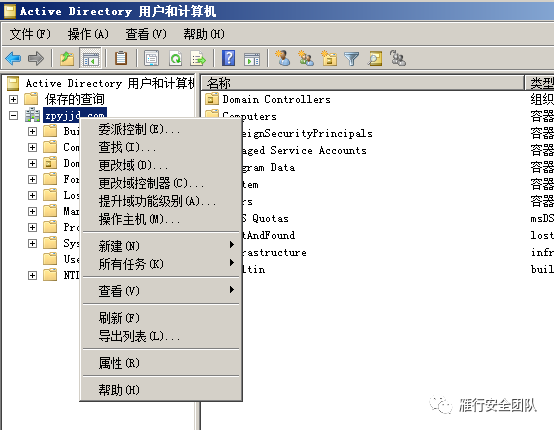
Task: Open the 查看(V) submenu in context menu
Action: tap(161, 291)
